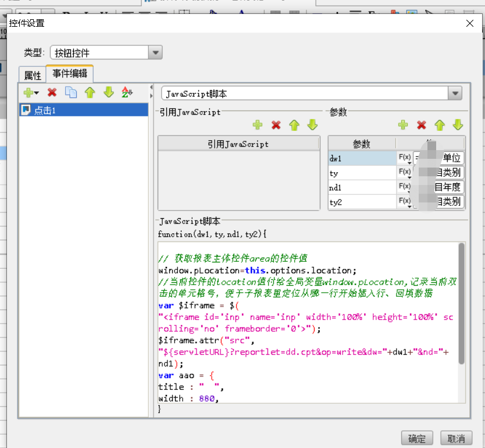This screenshot has height=448, width=485.
Task: Place cursor on the window.pLocation code line
Action: (x=258, y=271)
